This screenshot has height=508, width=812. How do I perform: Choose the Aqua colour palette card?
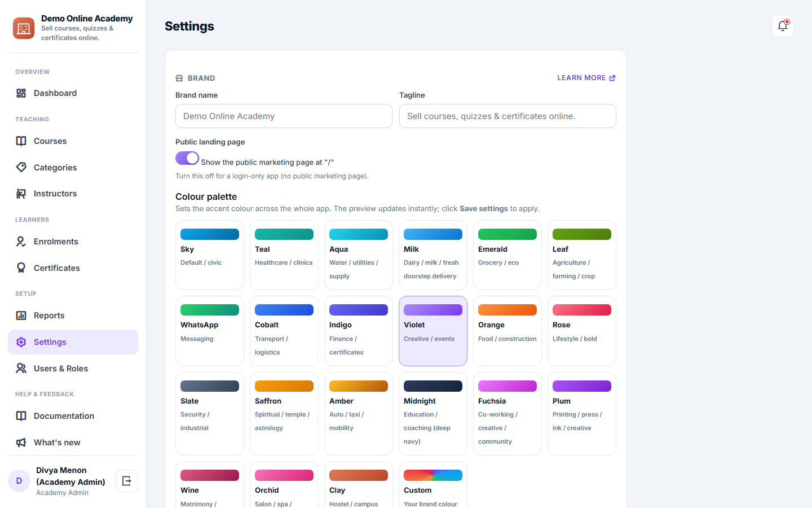point(359,255)
